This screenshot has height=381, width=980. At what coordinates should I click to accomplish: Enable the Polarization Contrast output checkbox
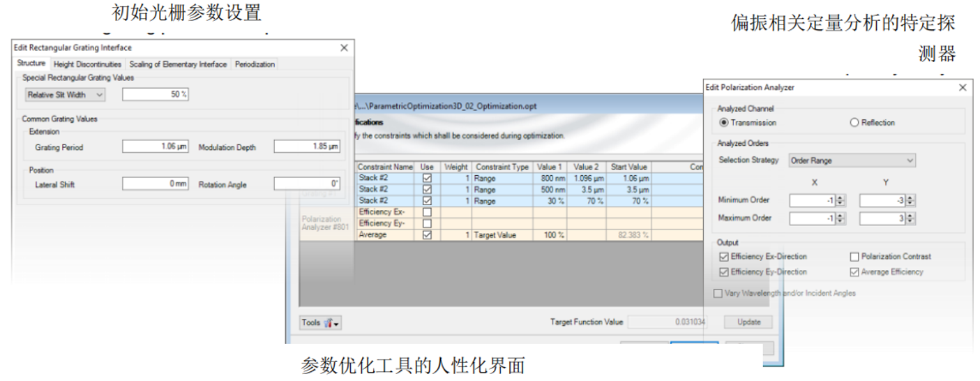(x=854, y=257)
